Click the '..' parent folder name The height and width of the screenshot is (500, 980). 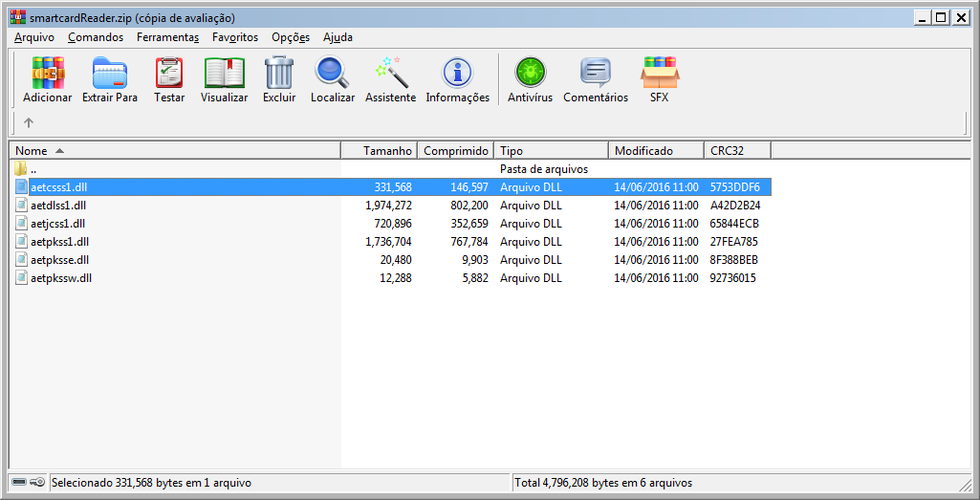pos(33,169)
